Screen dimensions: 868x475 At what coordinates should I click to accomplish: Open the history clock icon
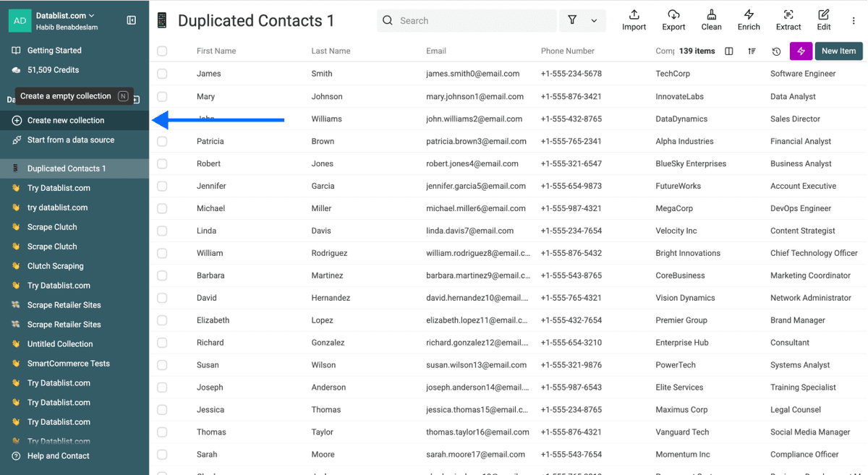coord(776,51)
